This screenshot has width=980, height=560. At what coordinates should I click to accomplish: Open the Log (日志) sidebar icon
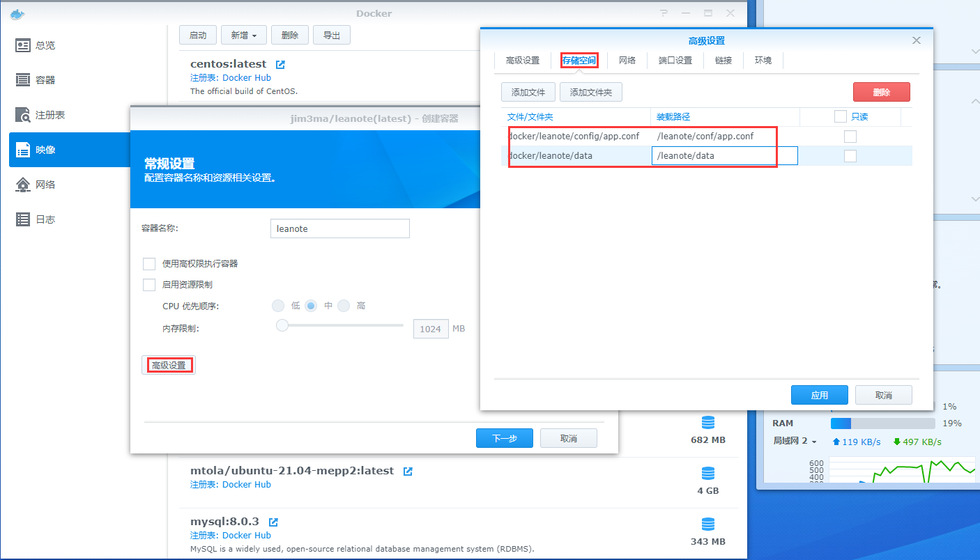[x=23, y=219]
